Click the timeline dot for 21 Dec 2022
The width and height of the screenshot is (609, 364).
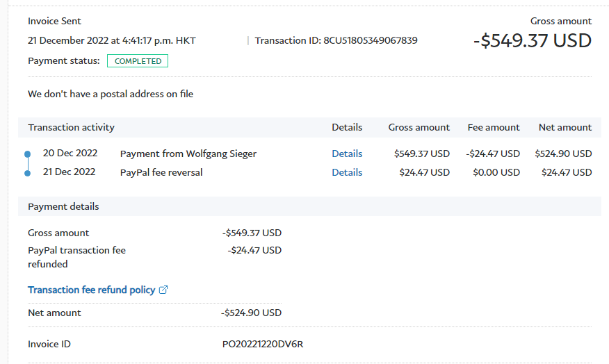(x=27, y=172)
